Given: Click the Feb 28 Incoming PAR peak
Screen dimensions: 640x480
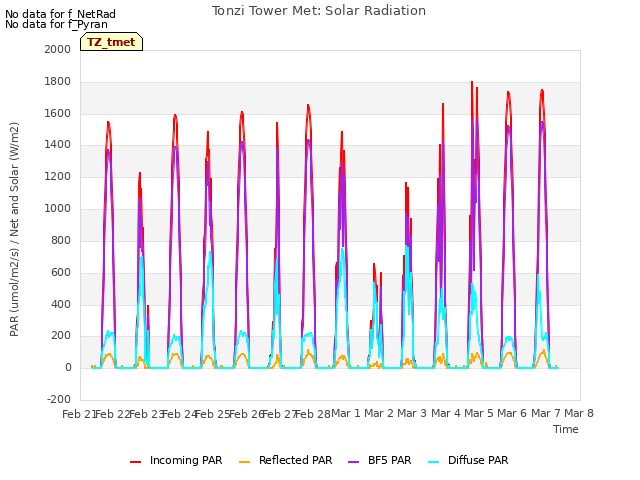Looking at the screenshot, I should tap(308, 105).
